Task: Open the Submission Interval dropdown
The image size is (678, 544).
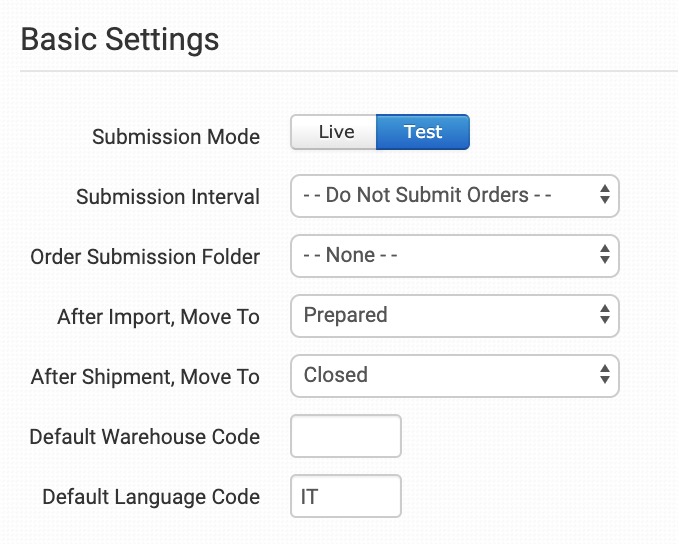Action: 454,196
